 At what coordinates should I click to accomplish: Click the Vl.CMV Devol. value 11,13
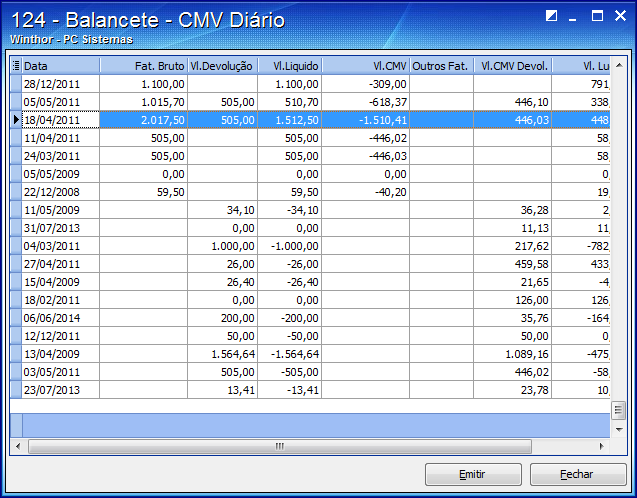pyautogui.click(x=535, y=228)
